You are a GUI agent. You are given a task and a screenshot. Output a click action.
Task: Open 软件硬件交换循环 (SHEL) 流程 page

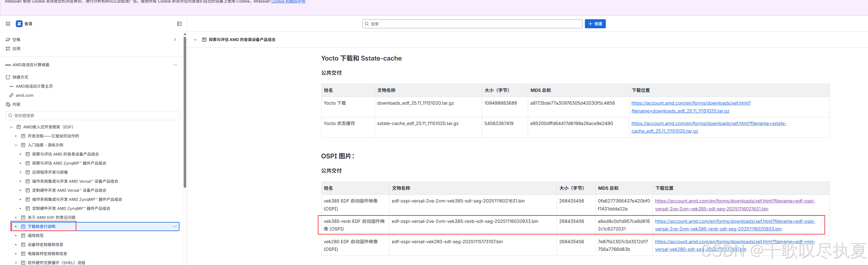pyautogui.click(x=56, y=263)
